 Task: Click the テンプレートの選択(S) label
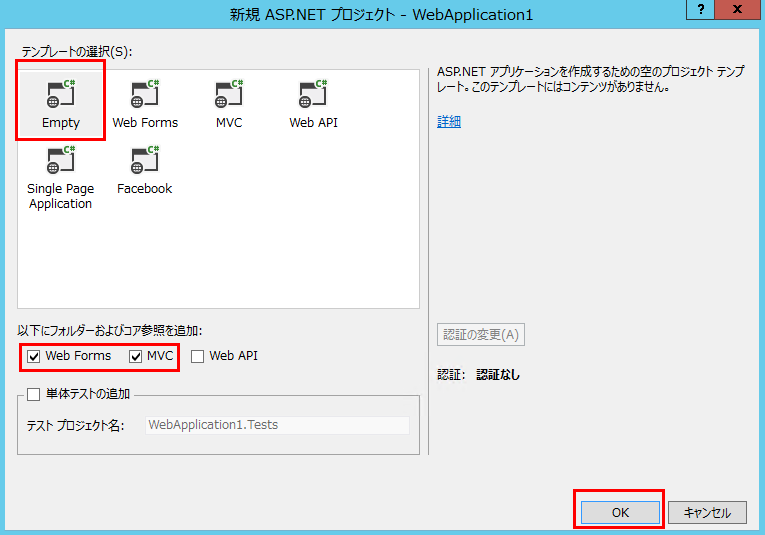coord(77,52)
